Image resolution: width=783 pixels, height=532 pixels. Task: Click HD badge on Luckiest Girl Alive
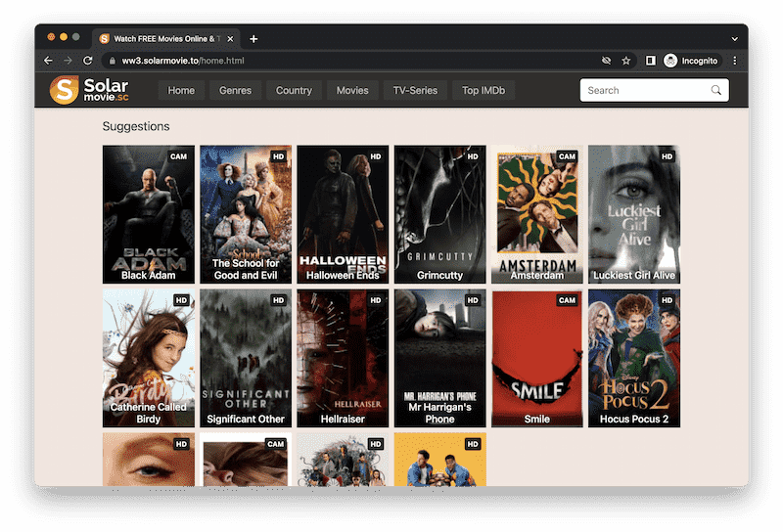point(667,156)
